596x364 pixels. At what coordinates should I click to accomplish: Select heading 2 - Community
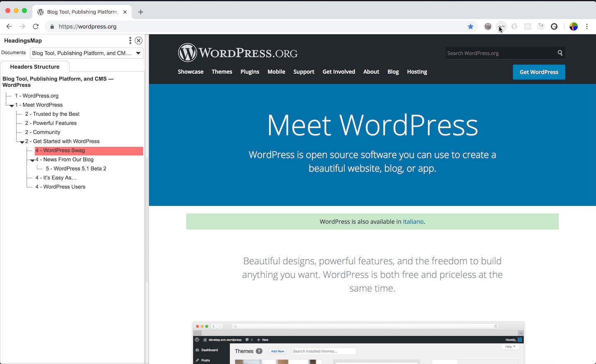point(43,132)
